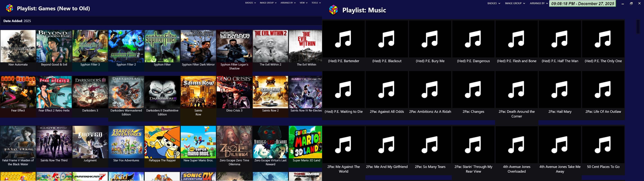Viewport: 644px width, 181px height.
Task: Click the 2Pac Me Against The World title
Action: pyautogui.click(x=343, y=169)
